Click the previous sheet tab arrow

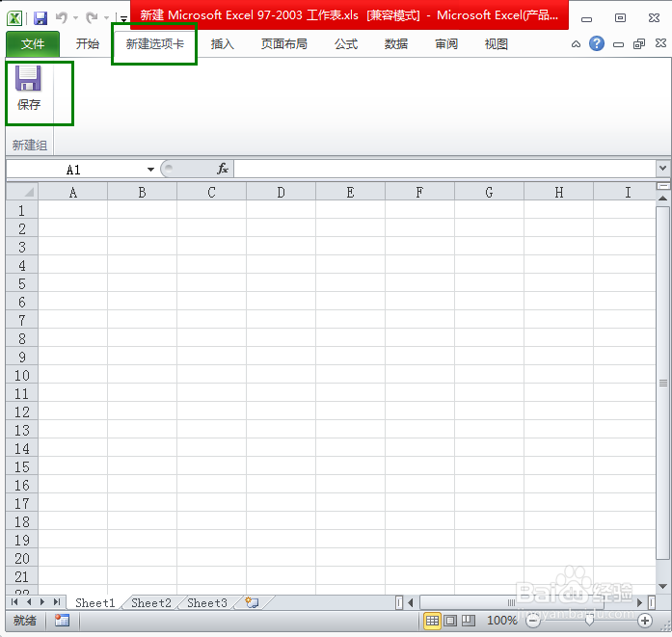point(29,602)
